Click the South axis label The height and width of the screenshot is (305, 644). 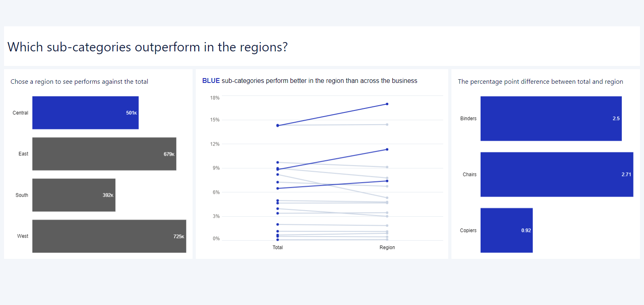click(x=22, y=195)
